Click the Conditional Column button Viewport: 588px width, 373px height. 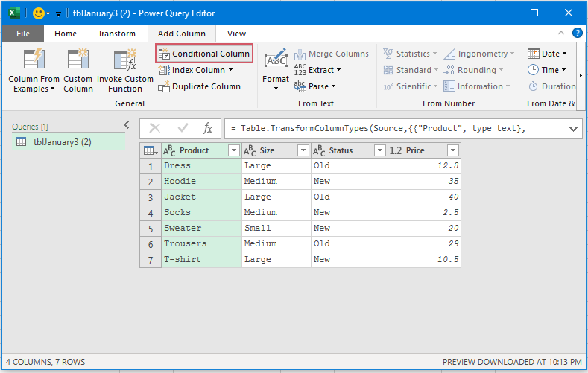[x=204, y=54]
